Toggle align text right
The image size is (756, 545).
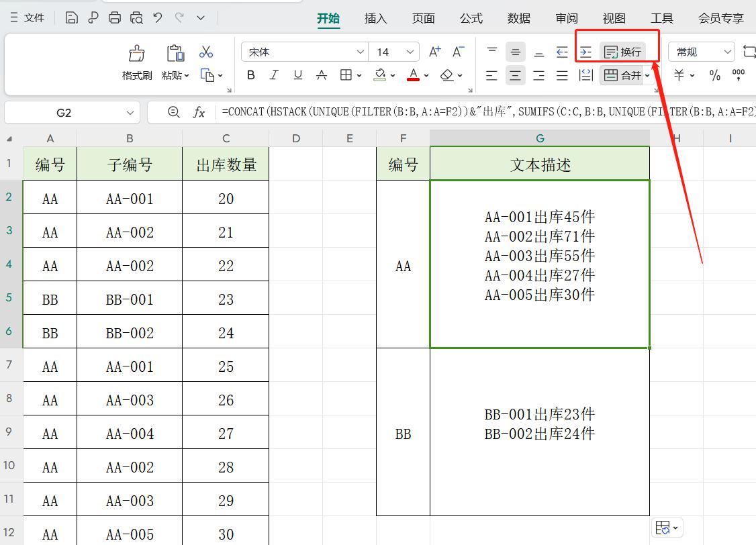[539, 75]
